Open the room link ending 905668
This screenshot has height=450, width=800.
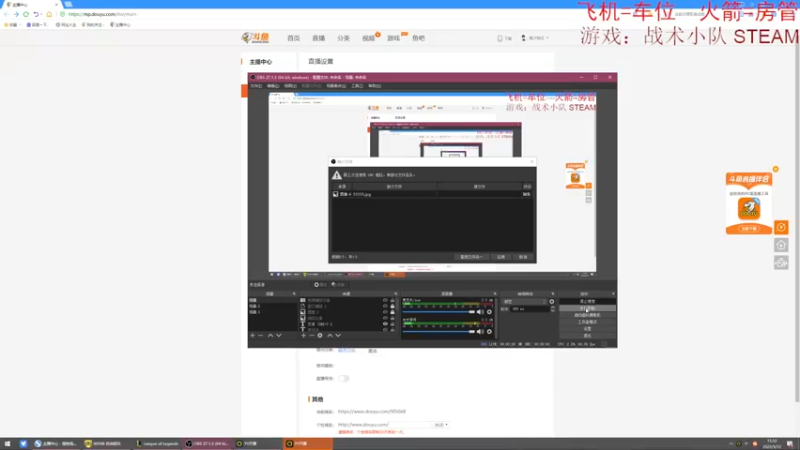coord(372,411)
